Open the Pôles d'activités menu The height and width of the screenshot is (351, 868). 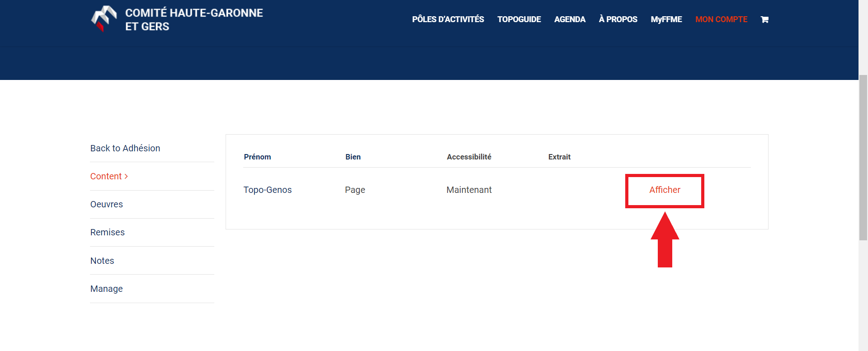448,19
